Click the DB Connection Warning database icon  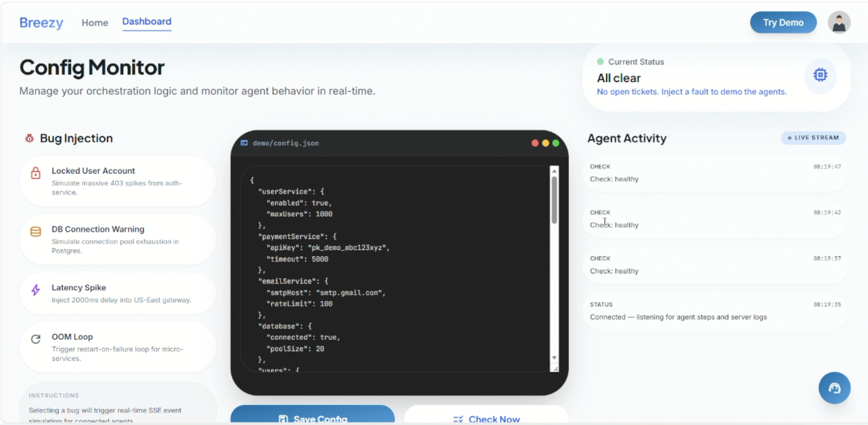point(36,232)
